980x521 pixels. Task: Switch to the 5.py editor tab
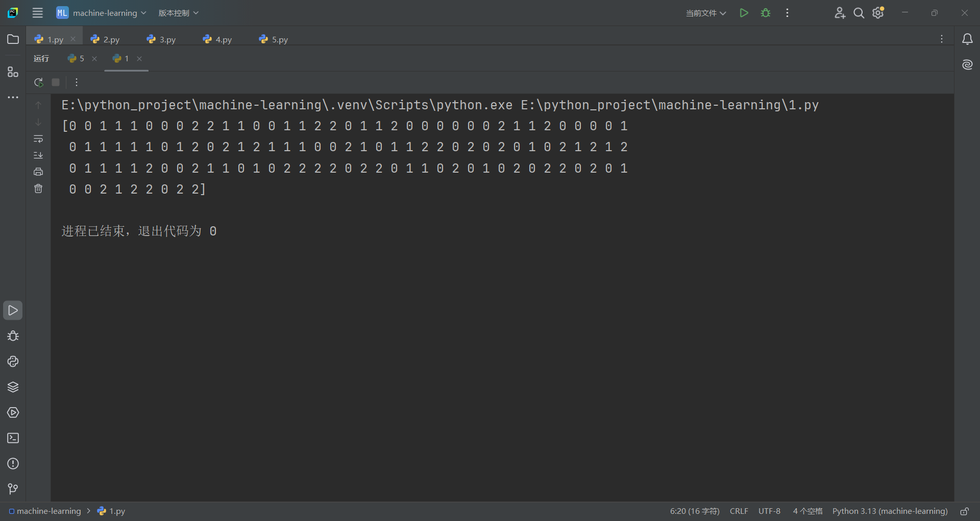pyautogui.click(x=274, y=39)
